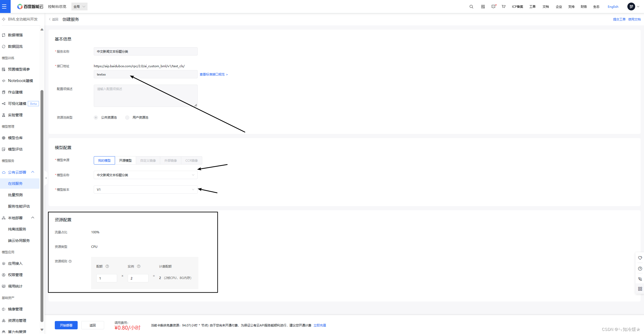
Task: Open the product grid icon in top bar
Action: click(483, 7)
